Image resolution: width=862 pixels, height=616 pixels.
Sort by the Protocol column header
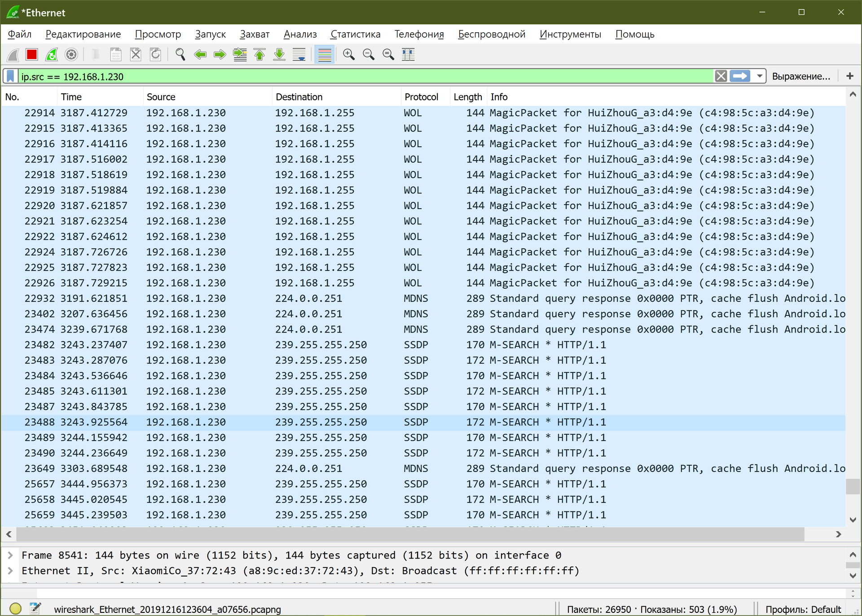click(426, 97)
